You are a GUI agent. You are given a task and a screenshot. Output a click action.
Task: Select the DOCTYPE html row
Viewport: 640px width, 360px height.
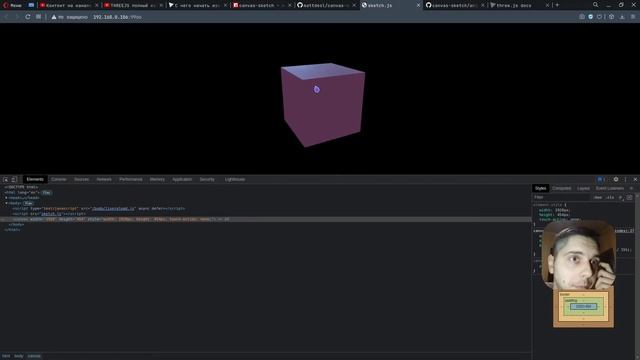coord(21,187)
